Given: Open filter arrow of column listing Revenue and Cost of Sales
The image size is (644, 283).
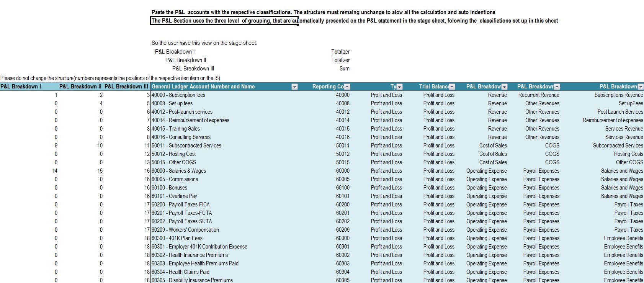Looking at the screenshot, I should click(x=504, y=87).
